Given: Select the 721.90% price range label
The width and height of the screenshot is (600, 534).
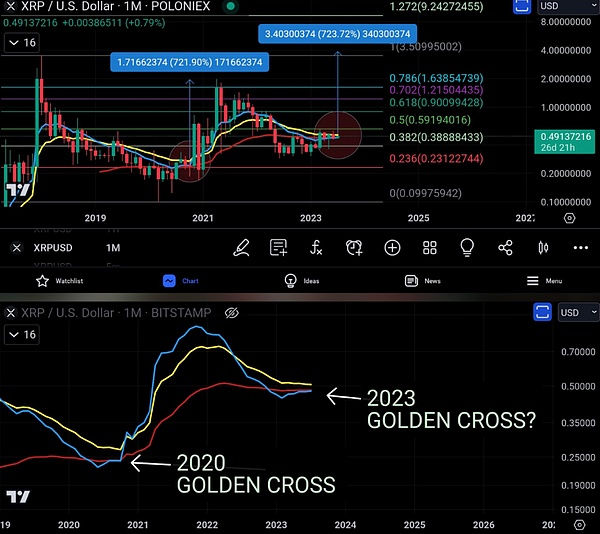Looking at the screenshot, I should (x=189, y=62).
